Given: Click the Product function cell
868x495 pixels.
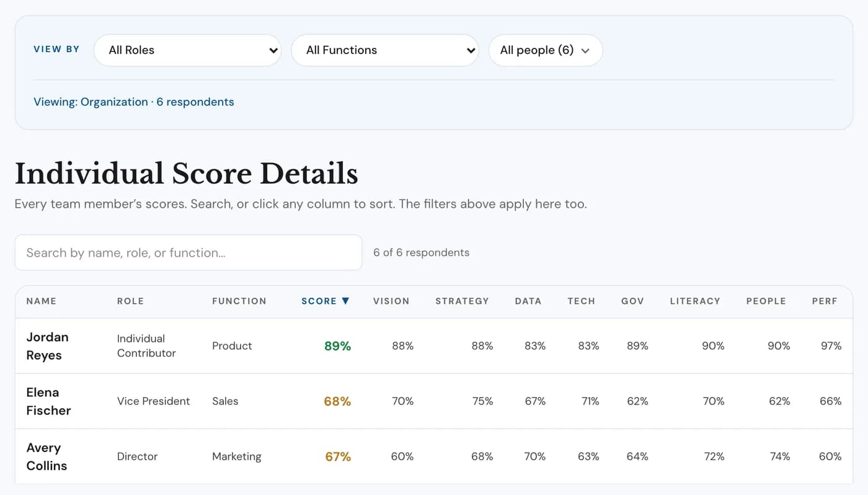Looking at the screenshot, I should point(232,346).
